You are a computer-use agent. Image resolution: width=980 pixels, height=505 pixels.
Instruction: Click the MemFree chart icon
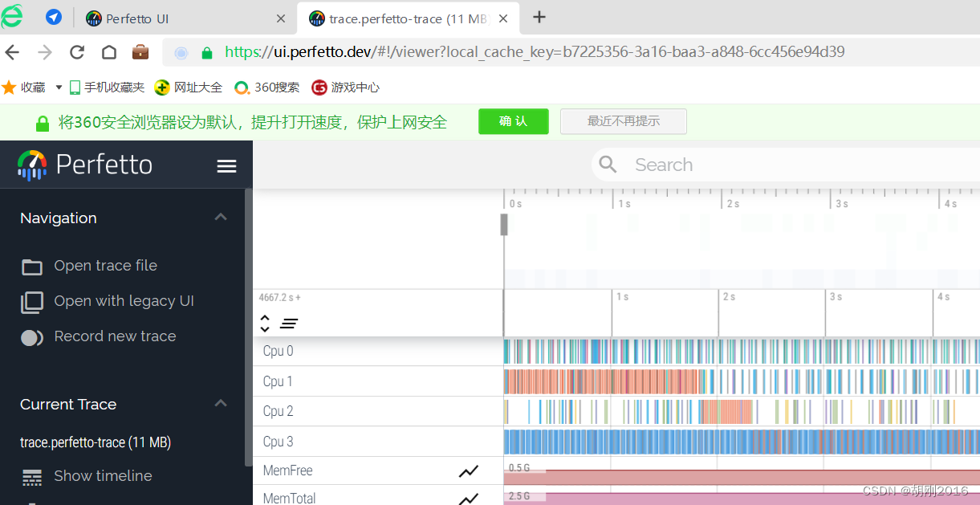coord(469,471)
